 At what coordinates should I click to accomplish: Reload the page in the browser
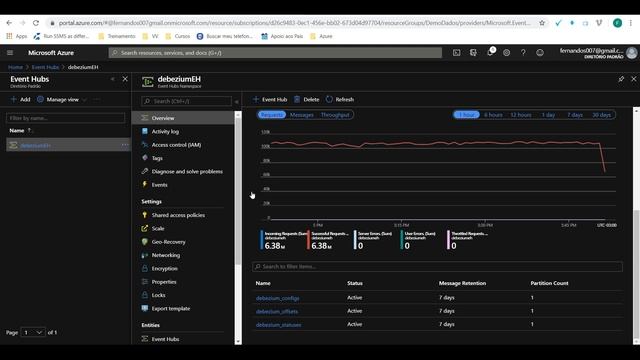(36, 23)
